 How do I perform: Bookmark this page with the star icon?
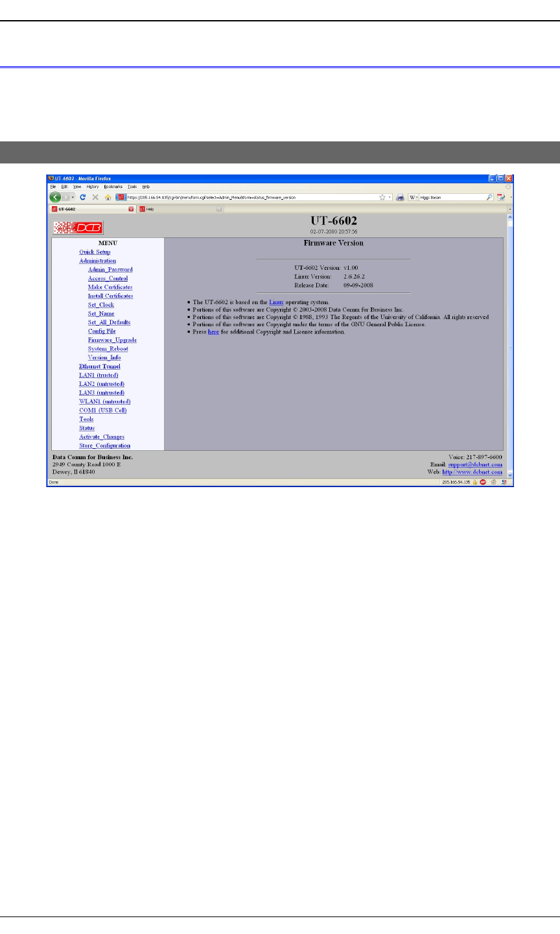point(383,197)
